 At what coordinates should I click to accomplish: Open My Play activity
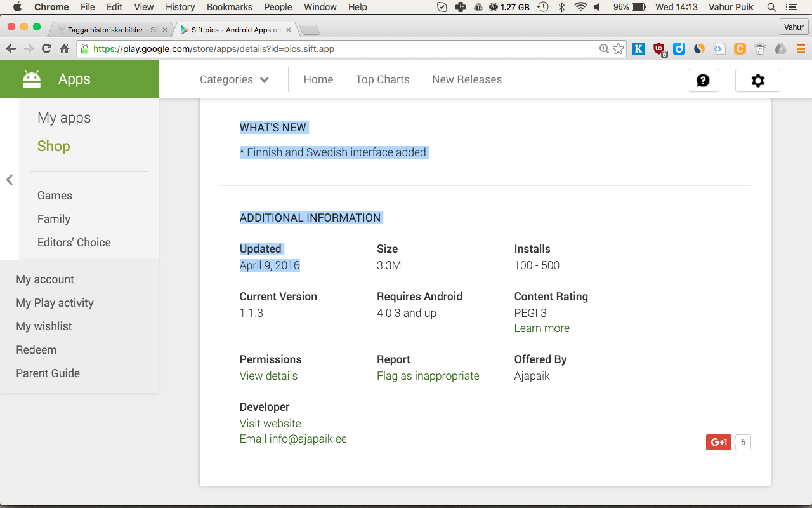pyautogui.click(x=55, y=303)
